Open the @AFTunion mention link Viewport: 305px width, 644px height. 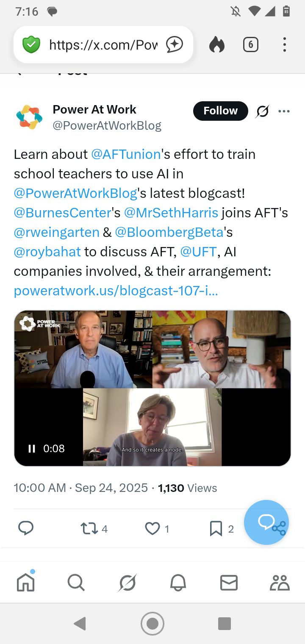126,154
